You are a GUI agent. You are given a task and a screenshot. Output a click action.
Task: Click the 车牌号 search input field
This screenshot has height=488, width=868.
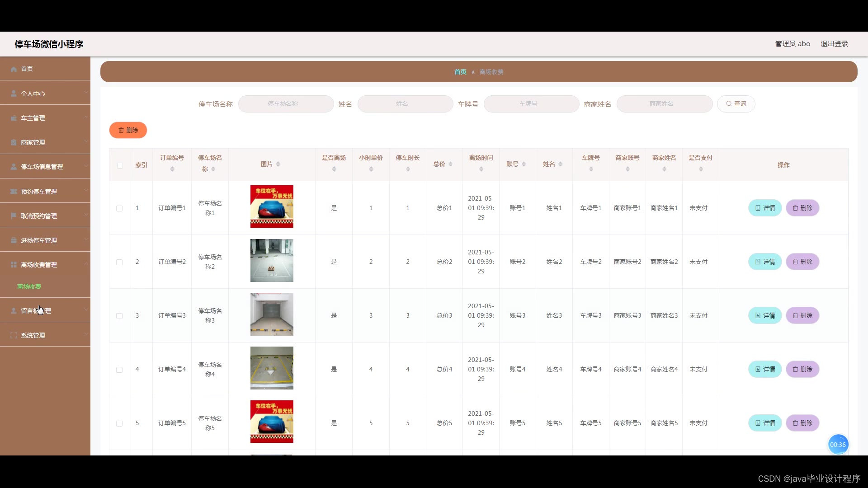[x=531, y=104]
